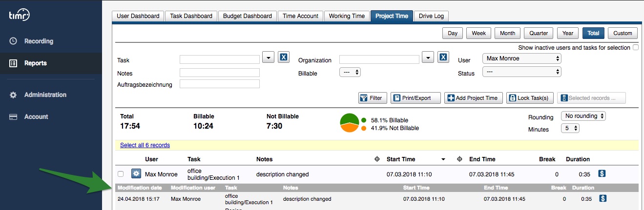Clear the Task field with X
The width and height of the screenshot is (644, 210).
point(284,57)
